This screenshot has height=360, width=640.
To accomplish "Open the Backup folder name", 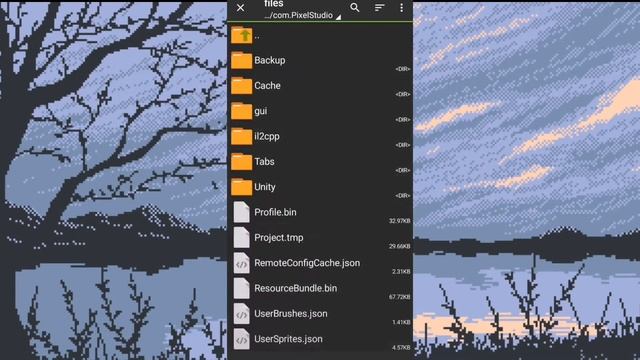I will click(270, 60).
